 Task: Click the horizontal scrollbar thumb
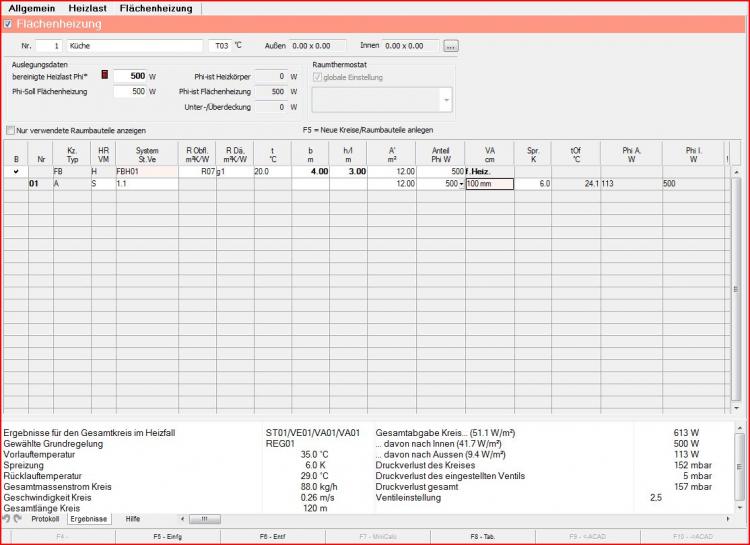(x=205, y=519)
